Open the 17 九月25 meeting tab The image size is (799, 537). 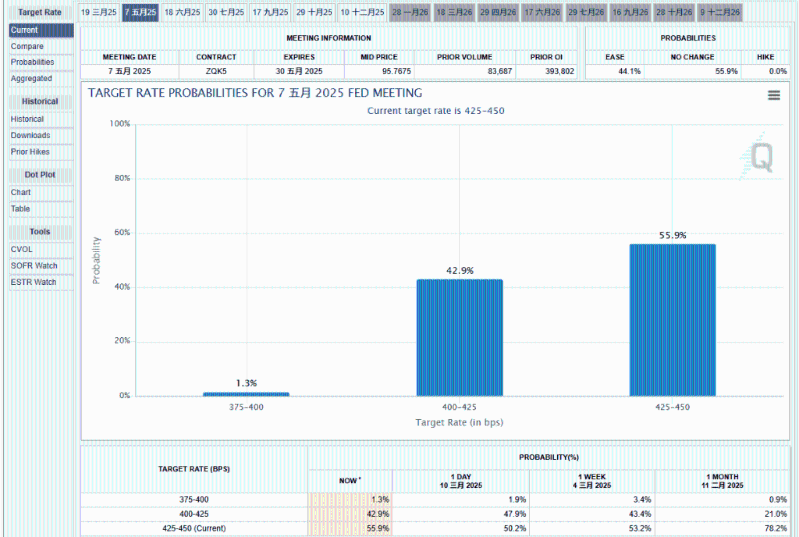(x=270, y=12)
